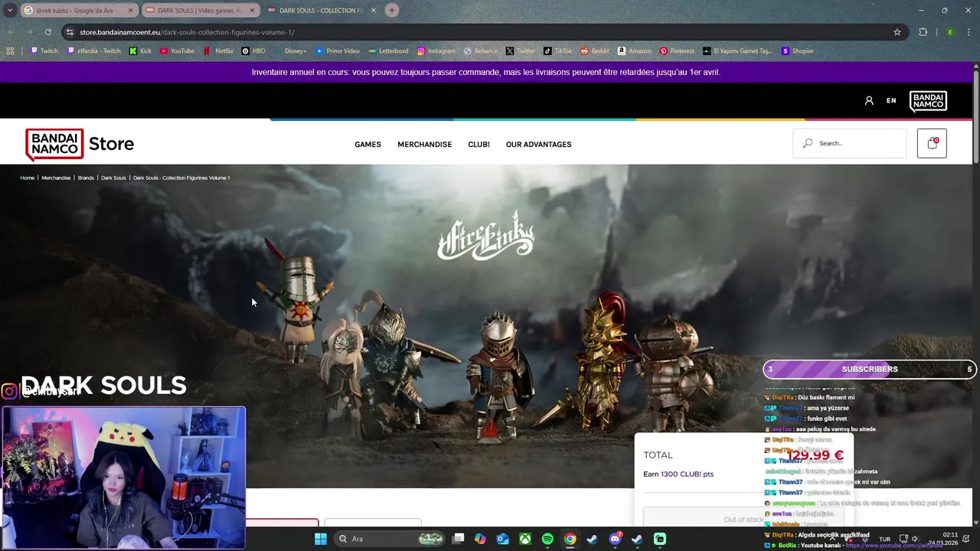This screenshot has width=980, height=551.
Task: Switch to the shrek tubbz Google tab
Action: (73, 11)
